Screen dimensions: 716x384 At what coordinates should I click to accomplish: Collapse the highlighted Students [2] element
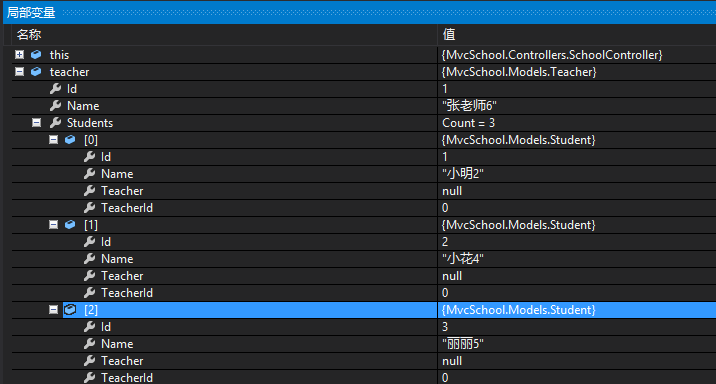click(53, 310)
